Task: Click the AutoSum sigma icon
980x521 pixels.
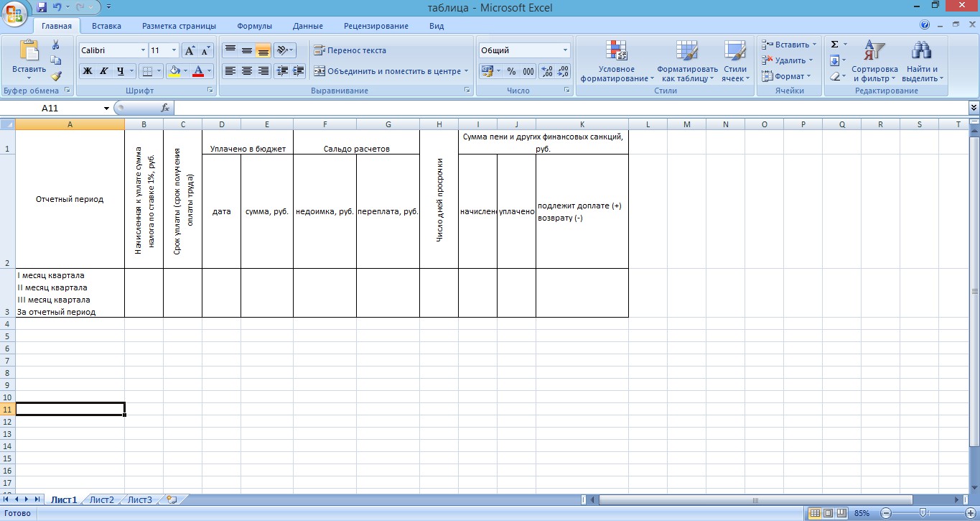Action: 834,45
